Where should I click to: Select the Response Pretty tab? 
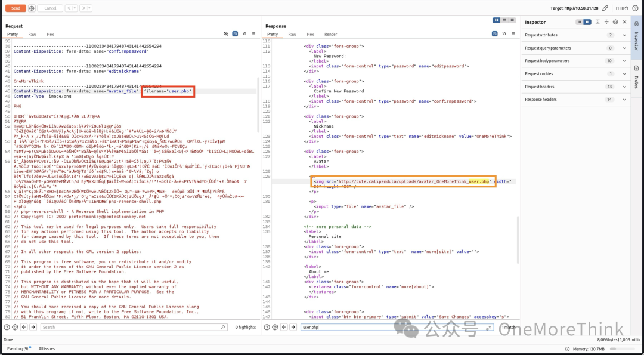(273, 35)
